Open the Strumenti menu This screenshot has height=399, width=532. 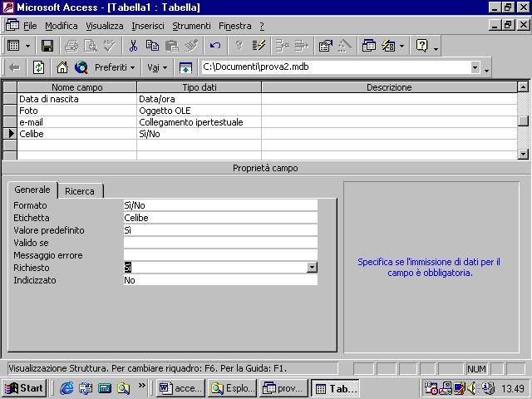coord(191,26)
